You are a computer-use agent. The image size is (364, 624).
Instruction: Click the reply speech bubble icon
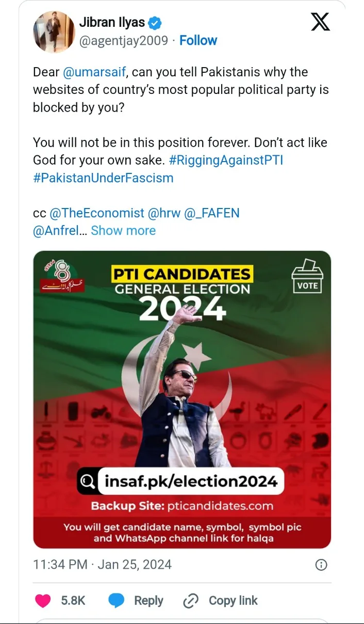(117, 600)
